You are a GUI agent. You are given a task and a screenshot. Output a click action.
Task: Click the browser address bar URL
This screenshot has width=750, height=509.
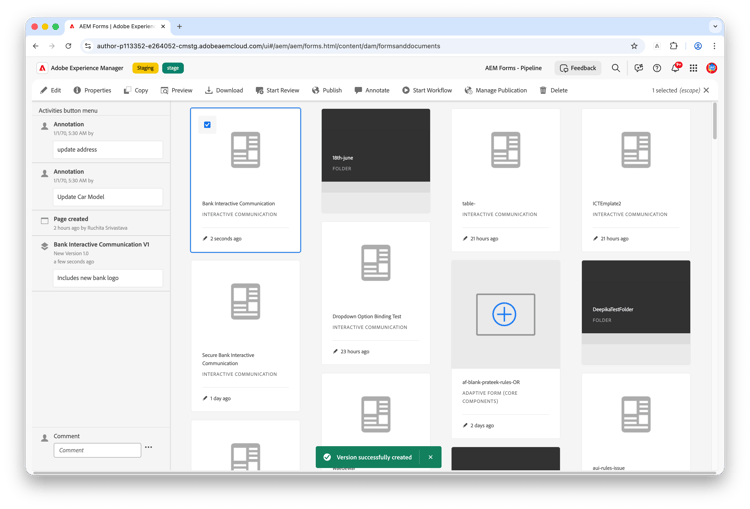268,46
